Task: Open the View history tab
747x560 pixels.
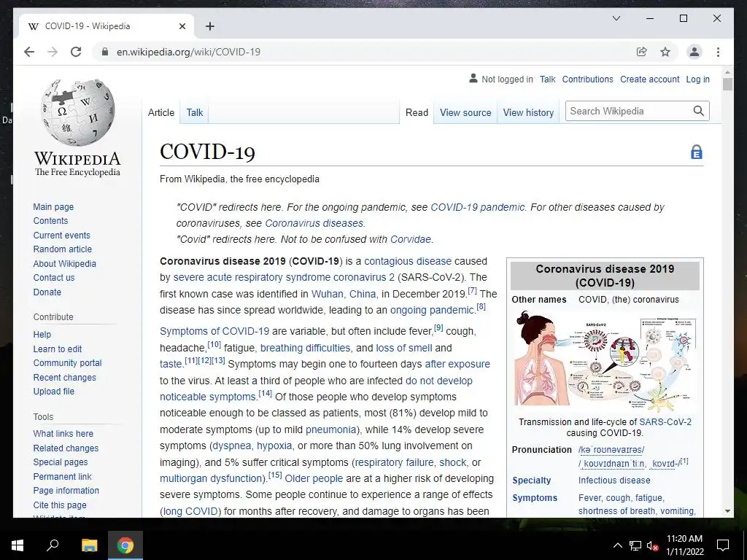Action: 528,112
